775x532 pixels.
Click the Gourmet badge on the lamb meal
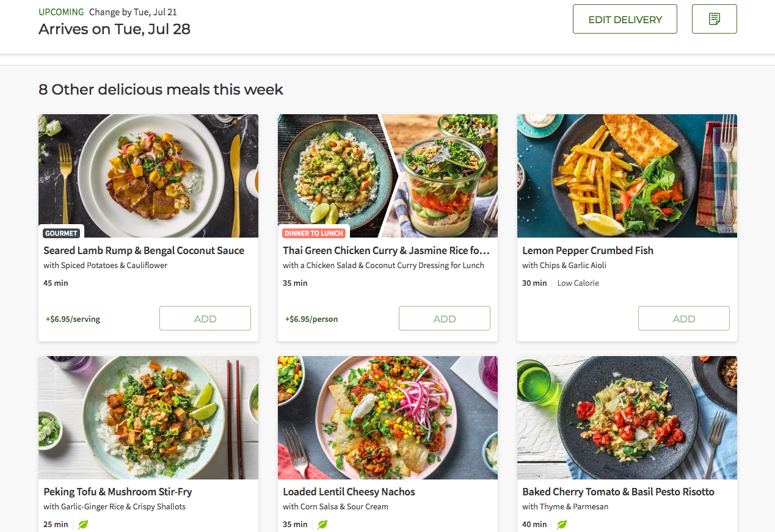(61, 233)
